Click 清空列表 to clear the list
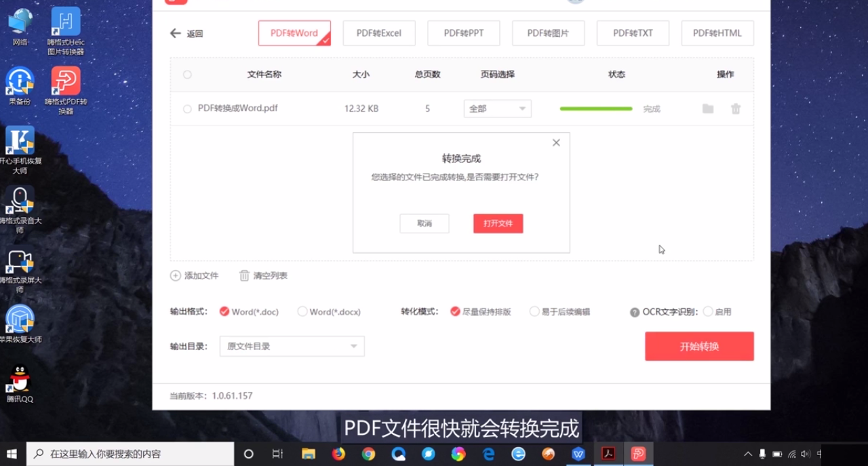Image resolution: width=868 pixels, height=466 pixels. (x=263, y=275)
